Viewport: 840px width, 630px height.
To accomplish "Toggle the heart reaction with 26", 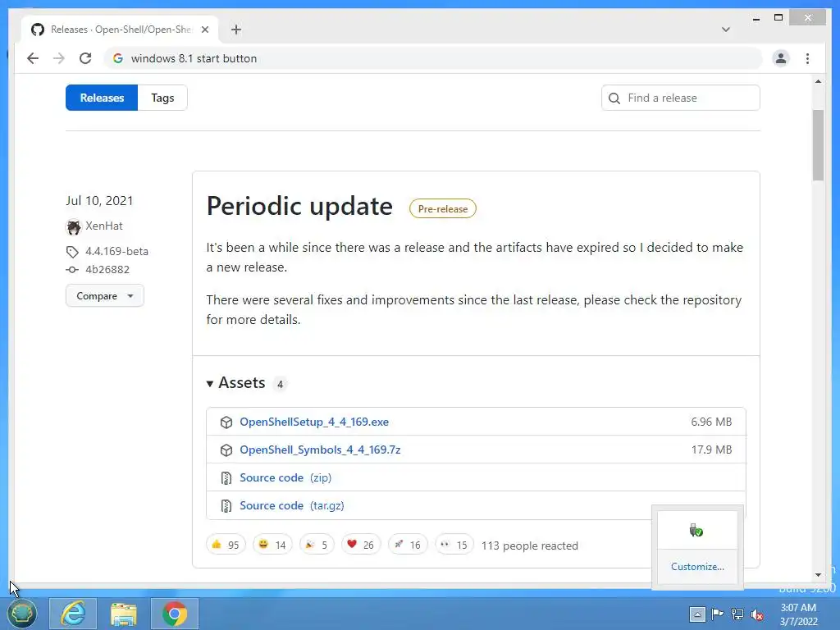I will (x=361, y=545).
